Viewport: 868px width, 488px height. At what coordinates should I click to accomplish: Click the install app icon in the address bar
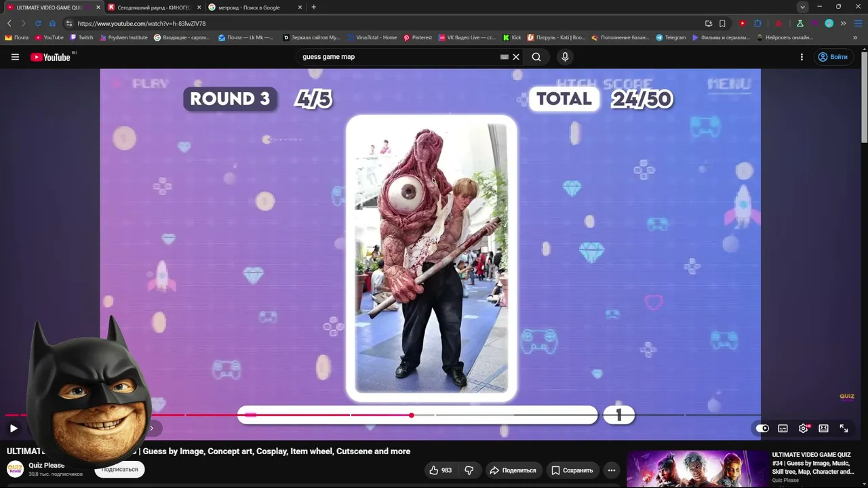pos(709,23)
